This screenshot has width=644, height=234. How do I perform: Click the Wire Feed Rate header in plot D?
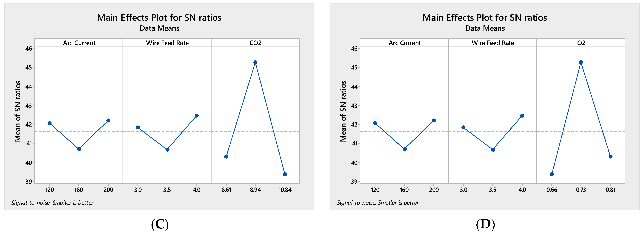click(493, 43)
